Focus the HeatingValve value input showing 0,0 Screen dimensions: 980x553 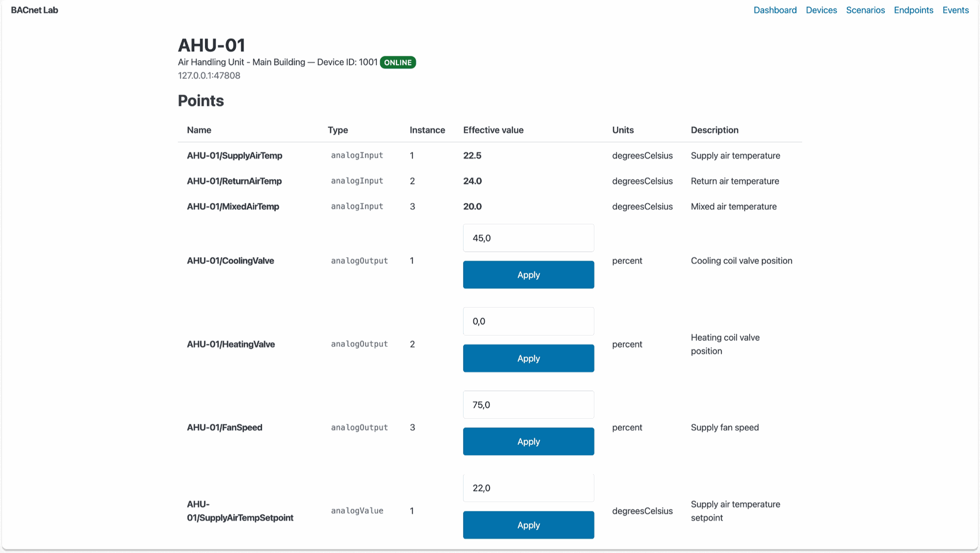click(x=528, y=321)
